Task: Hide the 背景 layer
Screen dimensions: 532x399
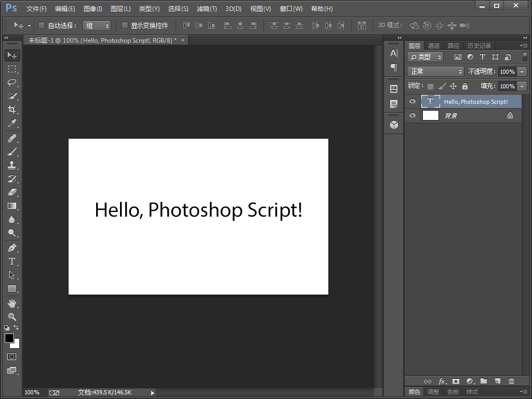Action: click(413, 115)
